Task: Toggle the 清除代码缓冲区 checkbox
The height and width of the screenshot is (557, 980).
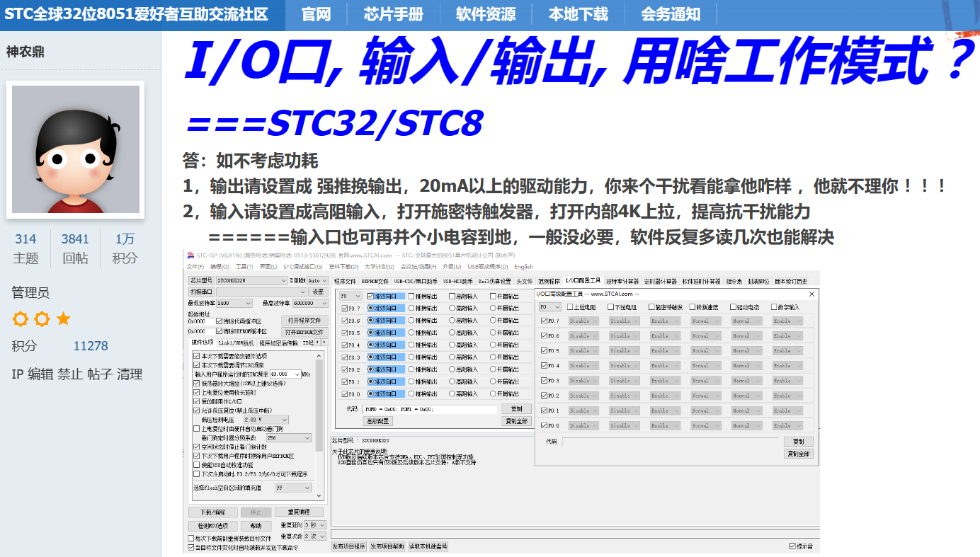Action: (220, 321)
